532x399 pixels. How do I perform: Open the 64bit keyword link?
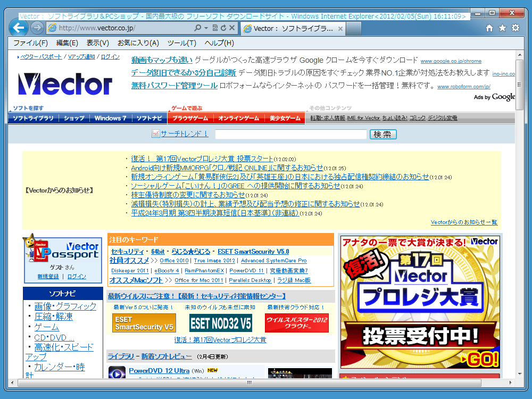[x=158, y=252]
